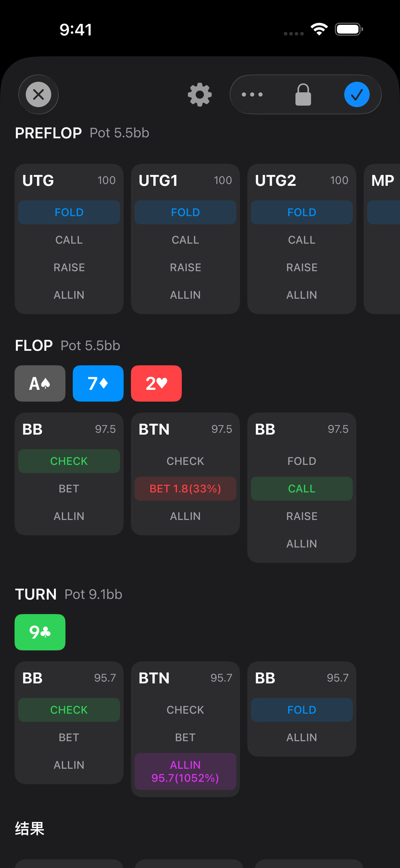Open the three-dot more options menu
The width and height of the screenshot is (400, 868).
point(252,94)
